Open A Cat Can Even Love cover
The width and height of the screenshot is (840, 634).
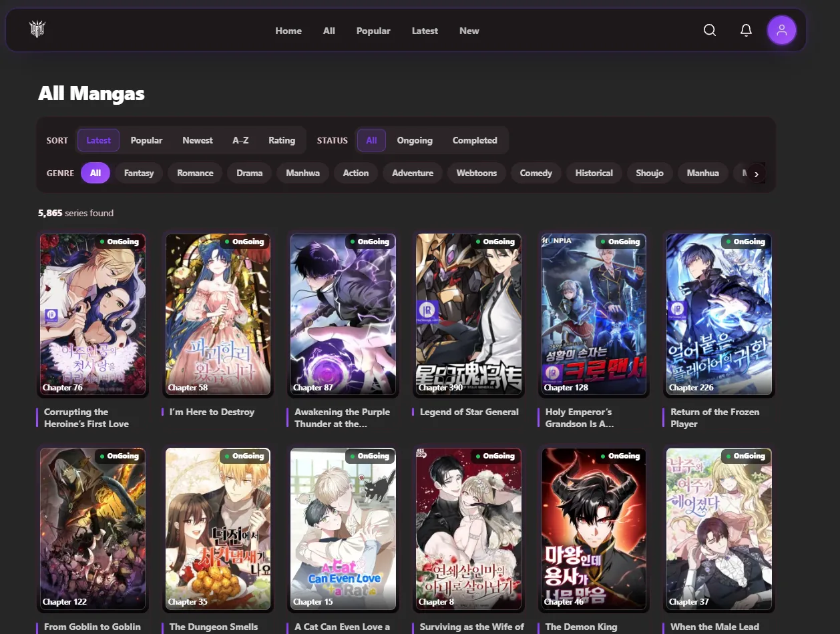tap(343, 529)
